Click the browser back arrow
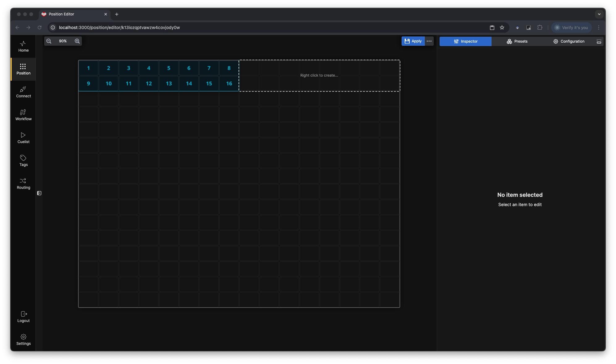 click(x=17, y=28)
